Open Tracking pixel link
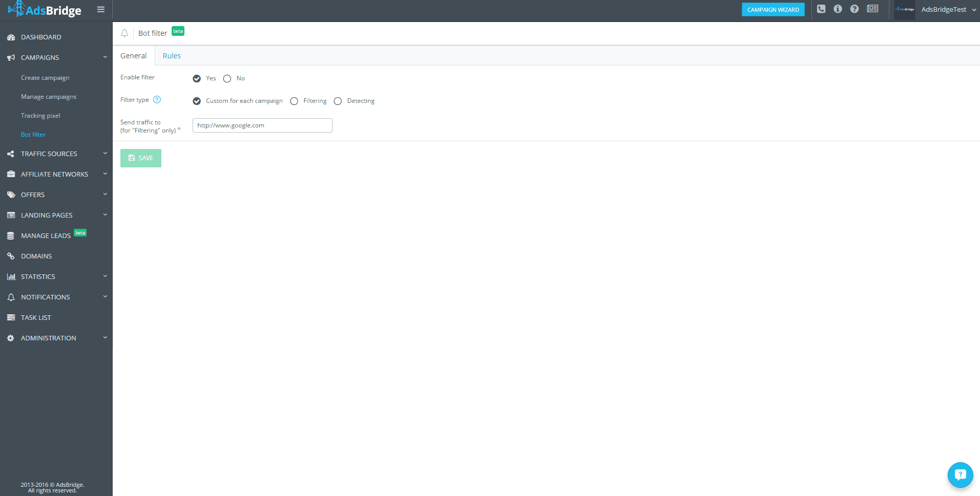This screenshot has width=980, height=496. click(x=40, y=116)
